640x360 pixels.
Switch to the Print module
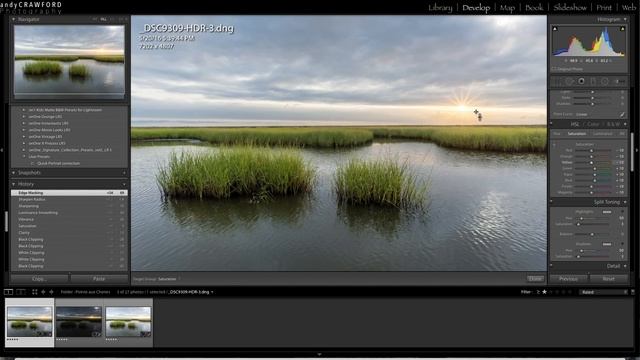point(604,8)
